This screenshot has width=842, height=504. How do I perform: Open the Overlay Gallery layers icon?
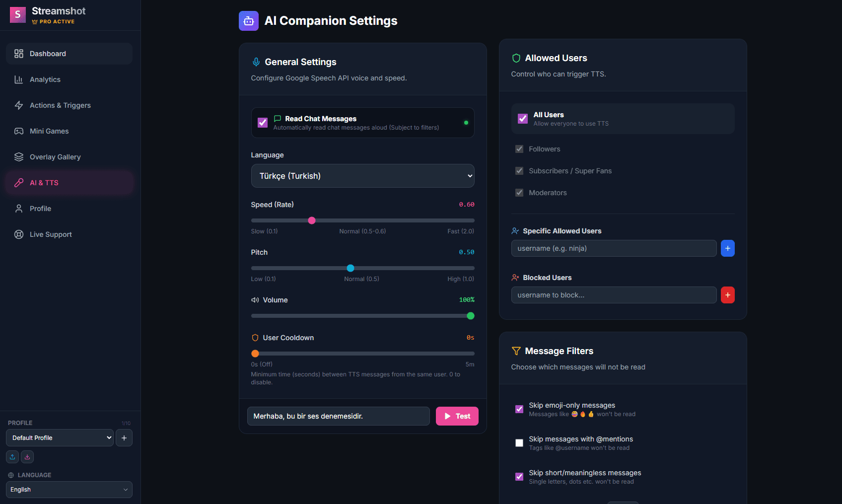[18, 156]
